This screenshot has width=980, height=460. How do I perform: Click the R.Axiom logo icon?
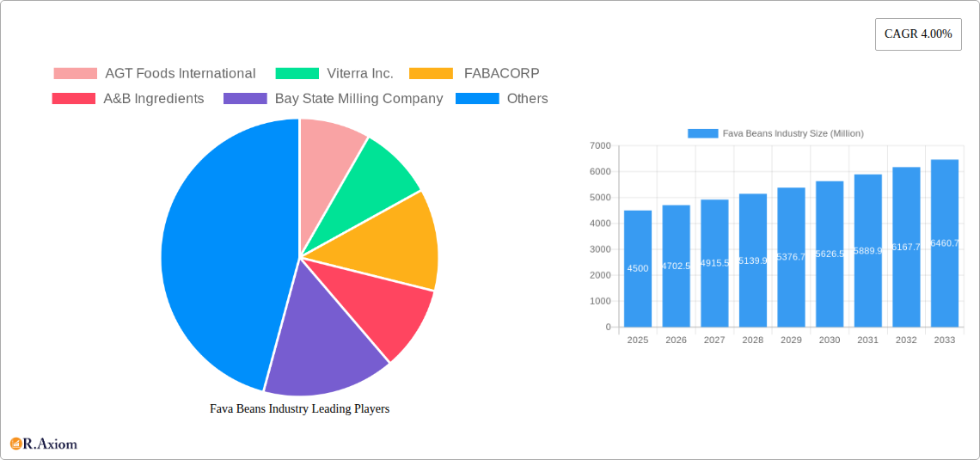click(x=15, y=444)
